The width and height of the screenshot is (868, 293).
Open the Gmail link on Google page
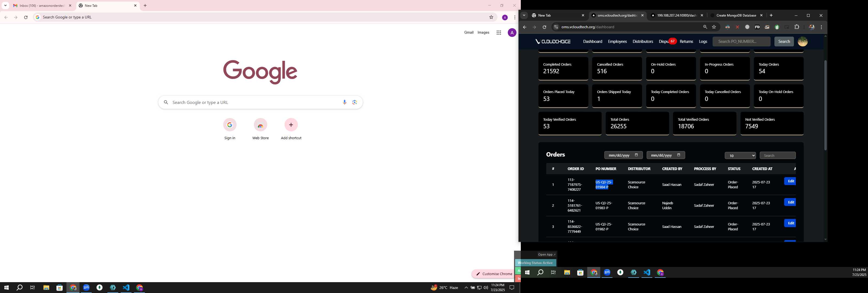469,33
